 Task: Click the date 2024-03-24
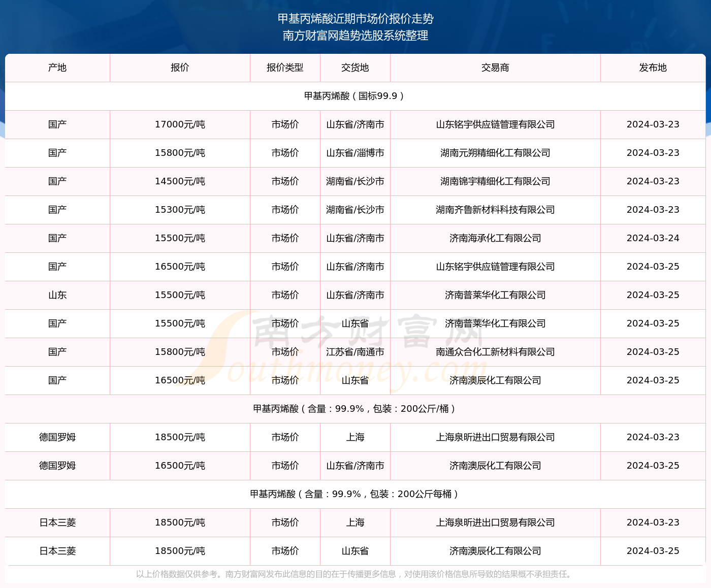[x=653, y=238]
